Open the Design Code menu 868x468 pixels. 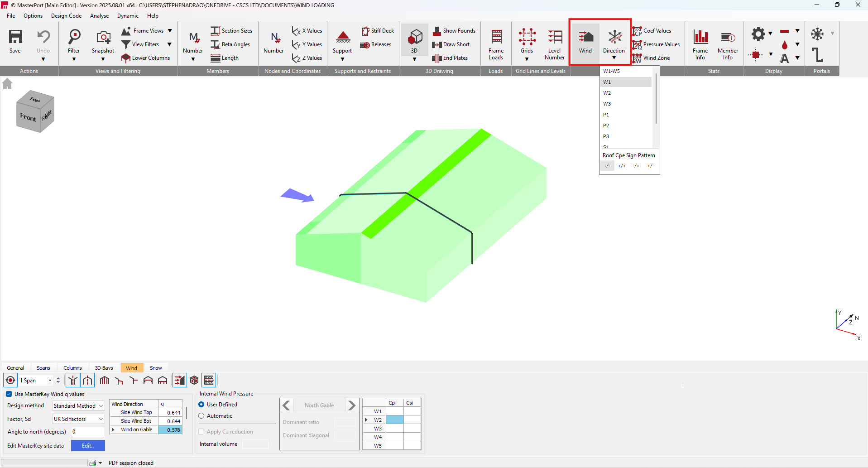pyautogui.click(x=66, y=16)
